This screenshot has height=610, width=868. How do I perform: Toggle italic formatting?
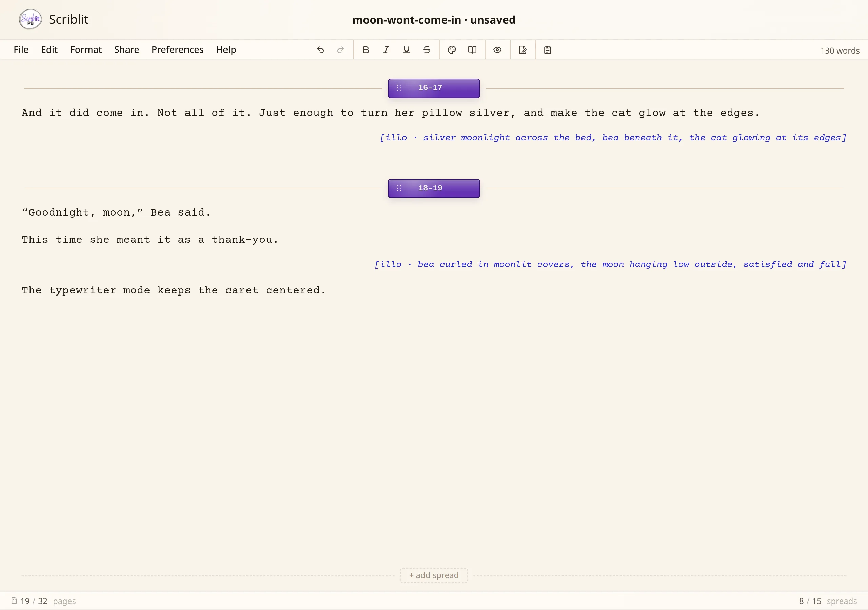coord(386,50)
